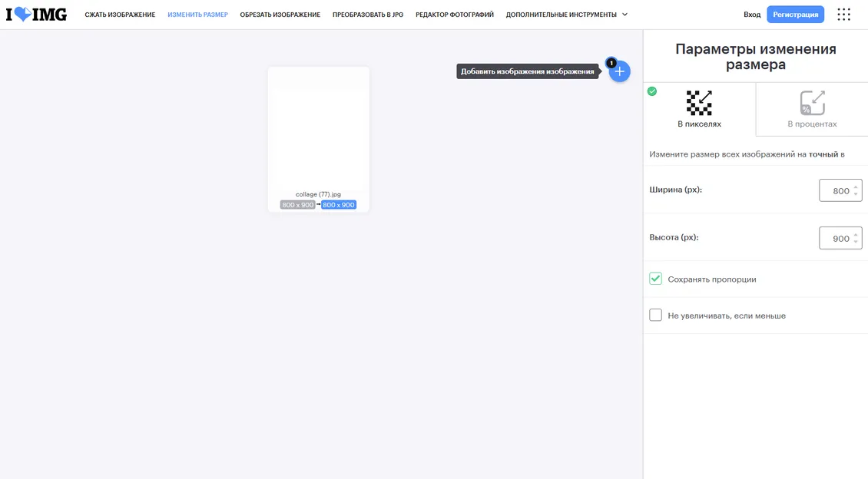Click the Высота height input field

(x=840, y=238)
